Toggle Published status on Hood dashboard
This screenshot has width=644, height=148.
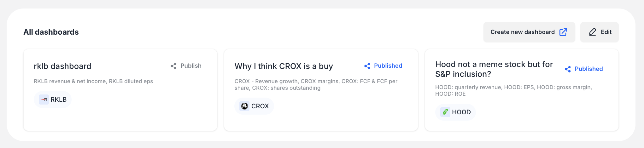coord(584,69)
